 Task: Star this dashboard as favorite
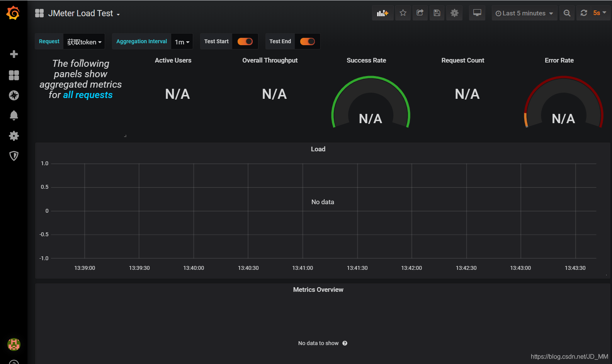[403, 13]
